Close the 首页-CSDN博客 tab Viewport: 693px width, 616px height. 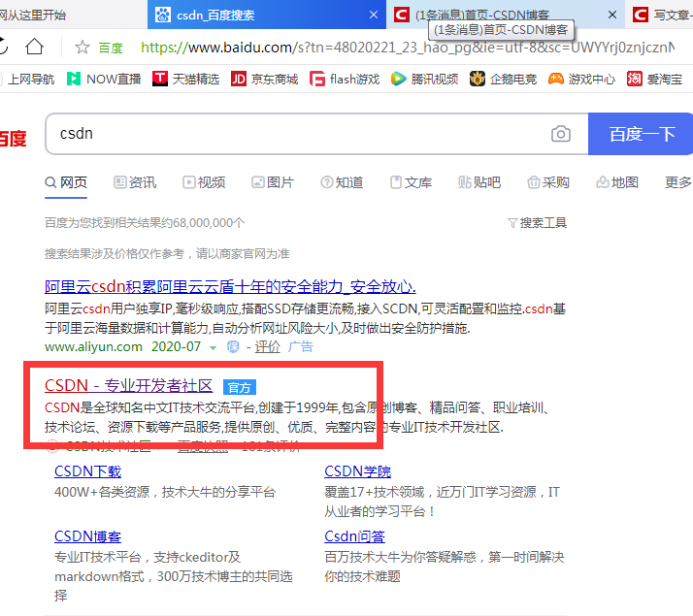click(x=612, y=15)
